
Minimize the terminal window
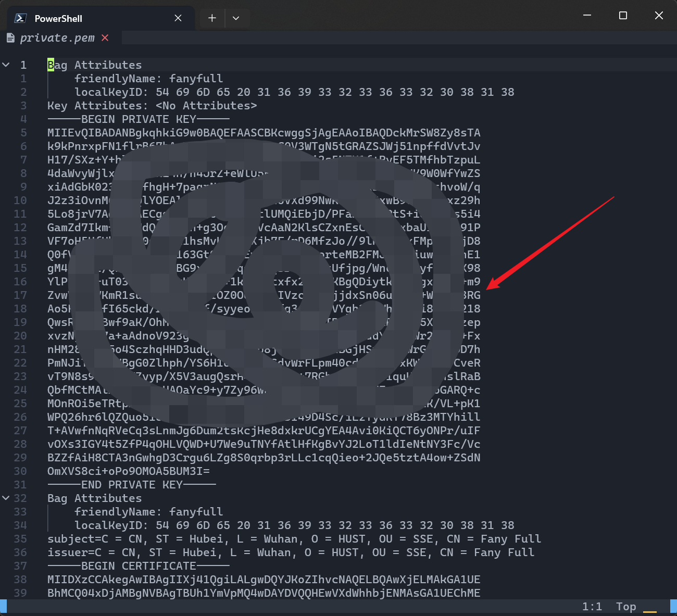(x=587, y=16)
